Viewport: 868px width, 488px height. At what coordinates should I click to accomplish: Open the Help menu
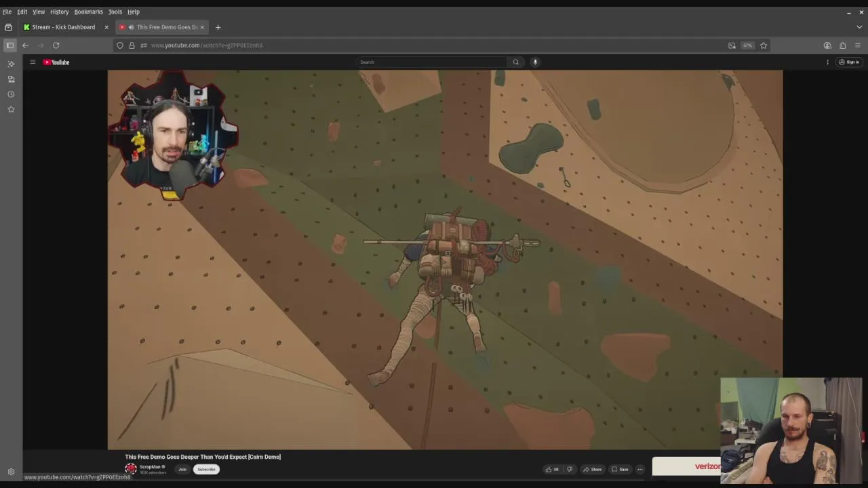pos(134,12)
